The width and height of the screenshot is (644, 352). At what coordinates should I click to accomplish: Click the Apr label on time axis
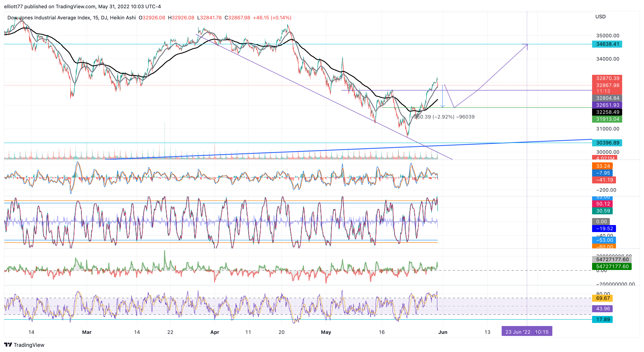(x=215, y=332)
